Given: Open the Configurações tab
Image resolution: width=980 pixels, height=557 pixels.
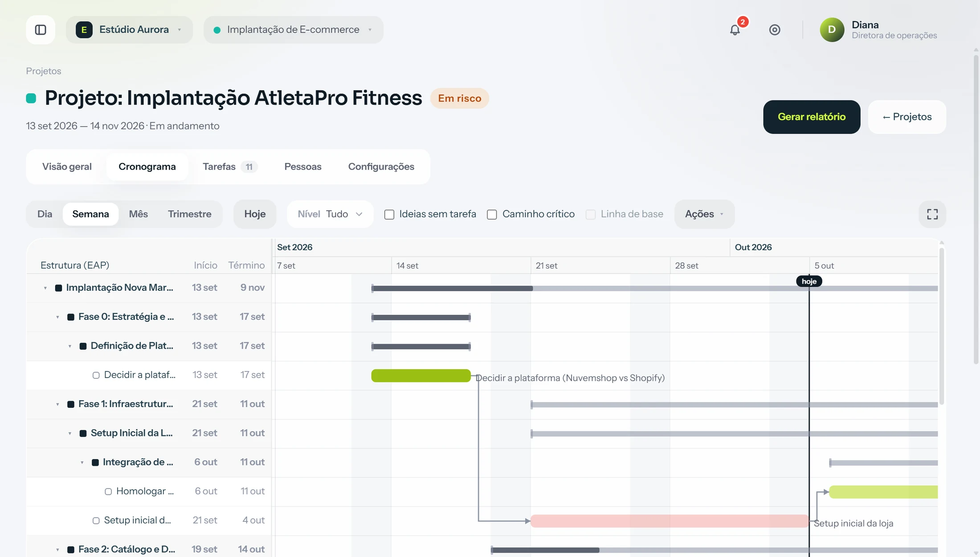Looking at the screenshot, I should click(x=381, y=167).
